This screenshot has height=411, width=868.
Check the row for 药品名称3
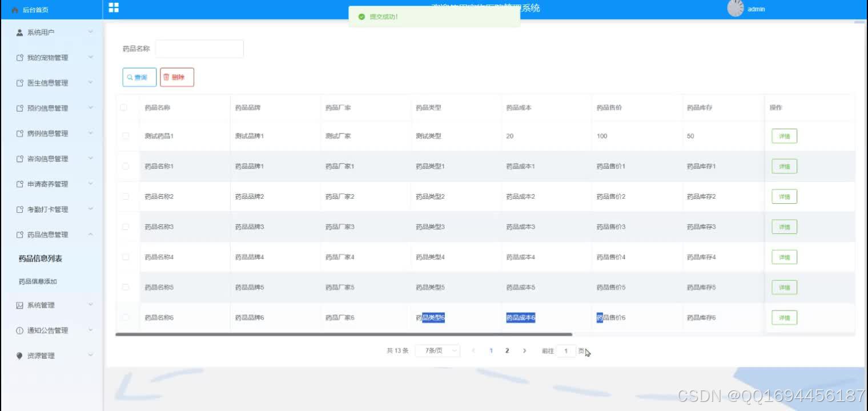click(x=126, y=227)
